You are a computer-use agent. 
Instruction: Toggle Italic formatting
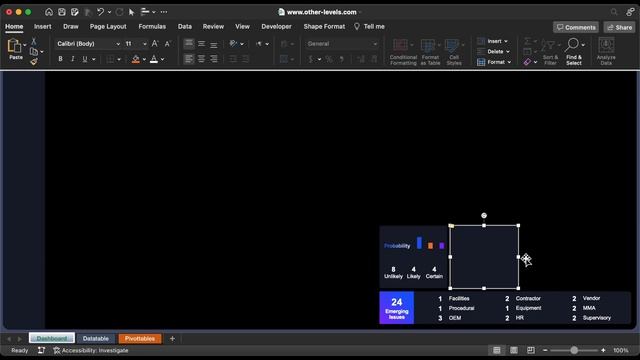click(73, 59)
